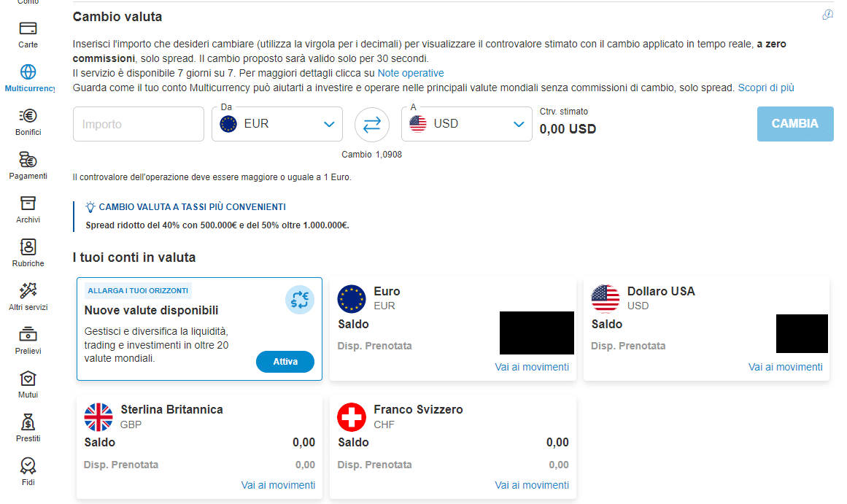Open the Archivi box icon

coord(28,203)
